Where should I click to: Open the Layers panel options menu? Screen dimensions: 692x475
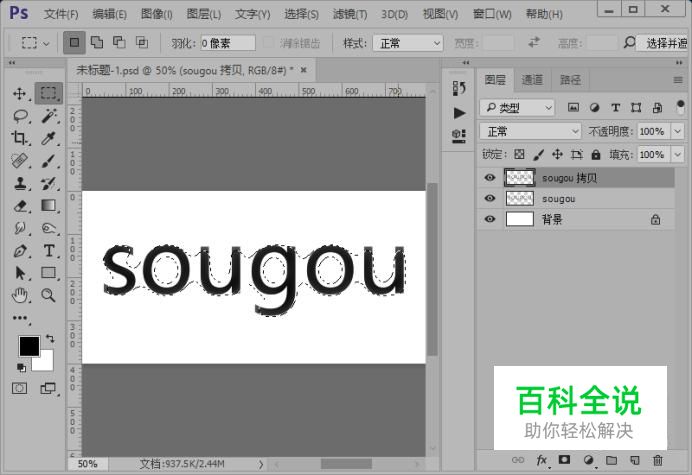[678, 80]
